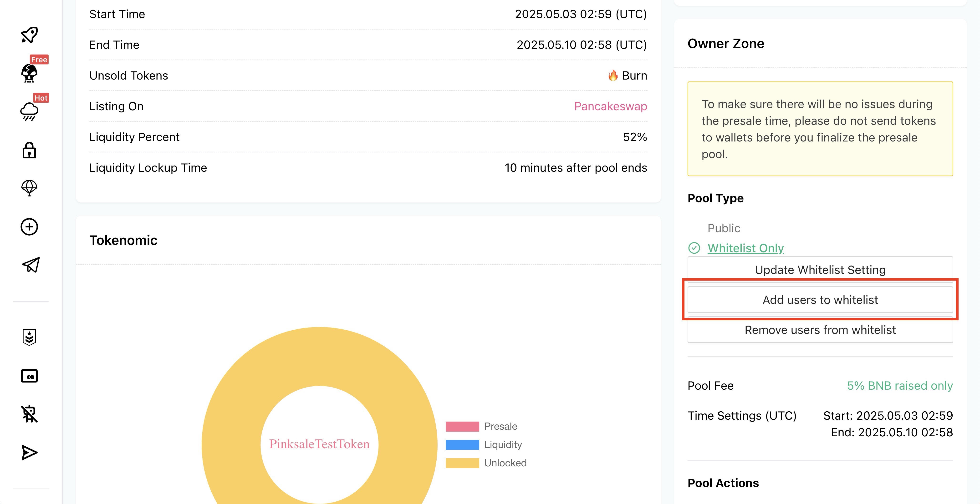Image resolution: width=980 pixels, height=504 pixels.
Task: Click the Liquidity Lockup Time label
Action: click(x=148, y=168)
